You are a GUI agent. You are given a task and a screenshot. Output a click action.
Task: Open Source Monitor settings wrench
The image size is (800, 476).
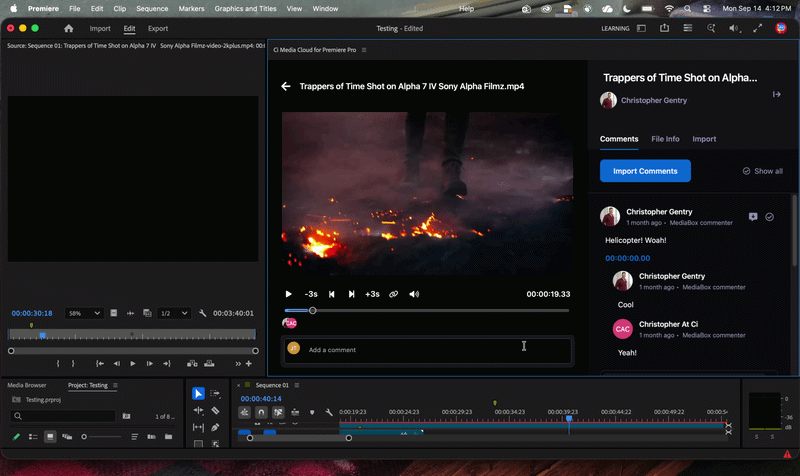click(203, 313)
